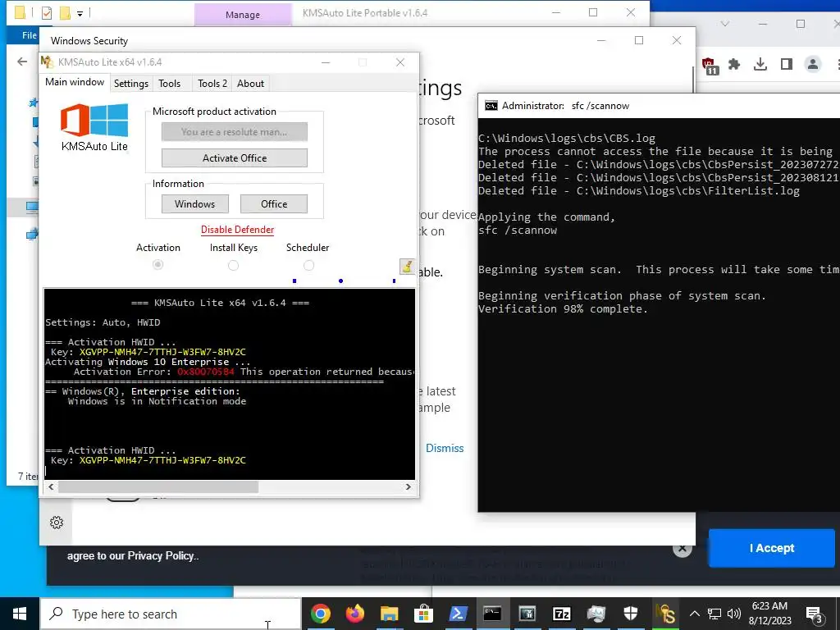
Task: Click the Activate Office button
Action: 235,158
